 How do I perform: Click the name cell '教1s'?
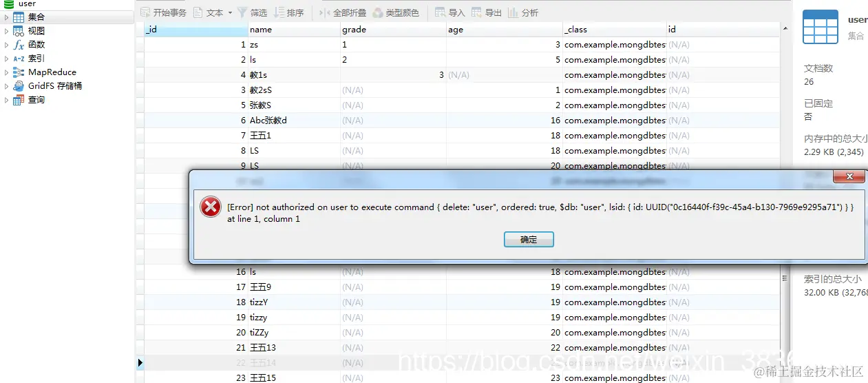click(294, 75)
